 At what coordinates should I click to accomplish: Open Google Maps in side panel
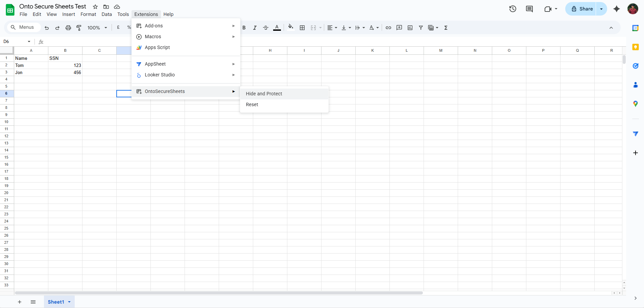coord(636,104)
